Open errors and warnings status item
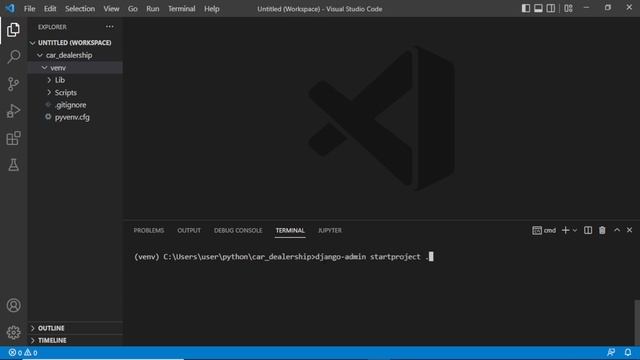 tap(23, 353)
